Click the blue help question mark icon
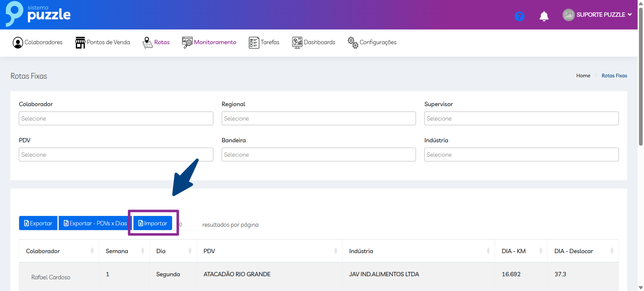 tap(519, 16)
